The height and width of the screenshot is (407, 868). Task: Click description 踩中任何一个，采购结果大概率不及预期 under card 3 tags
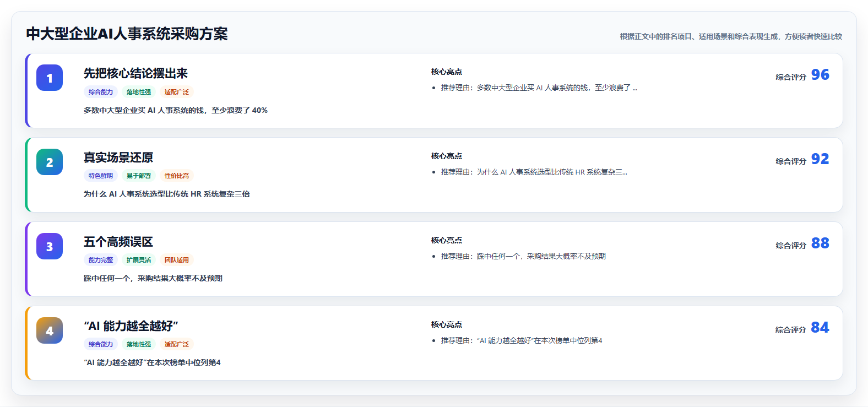click(153, 278)
